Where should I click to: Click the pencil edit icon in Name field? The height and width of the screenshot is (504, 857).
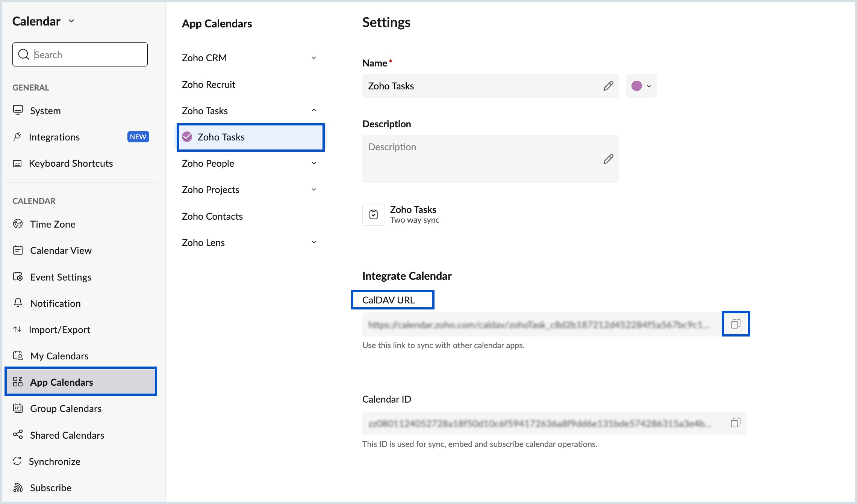coord(609,86)
